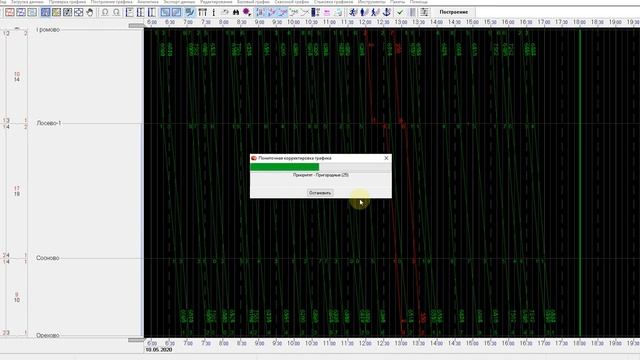Screen dimensions: 640x360
Task: Open the Аналитика menu
Action: [x=148, y=2]
